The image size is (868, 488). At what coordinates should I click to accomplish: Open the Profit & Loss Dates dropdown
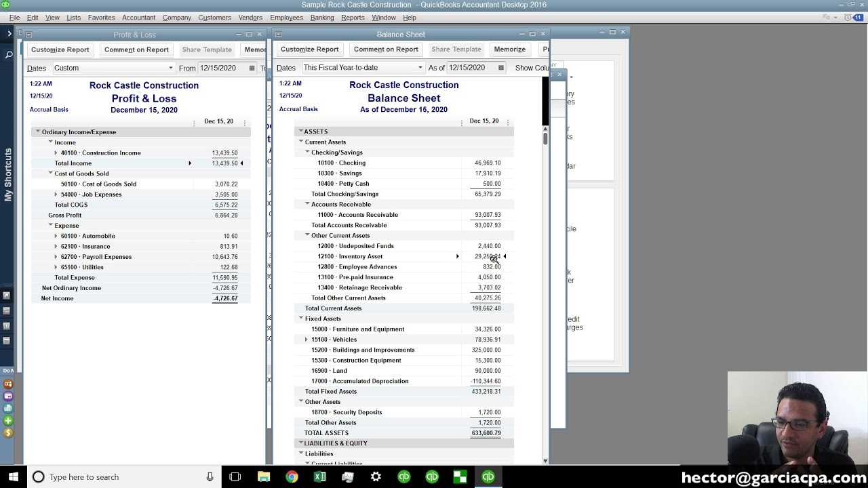pos(113,68)
